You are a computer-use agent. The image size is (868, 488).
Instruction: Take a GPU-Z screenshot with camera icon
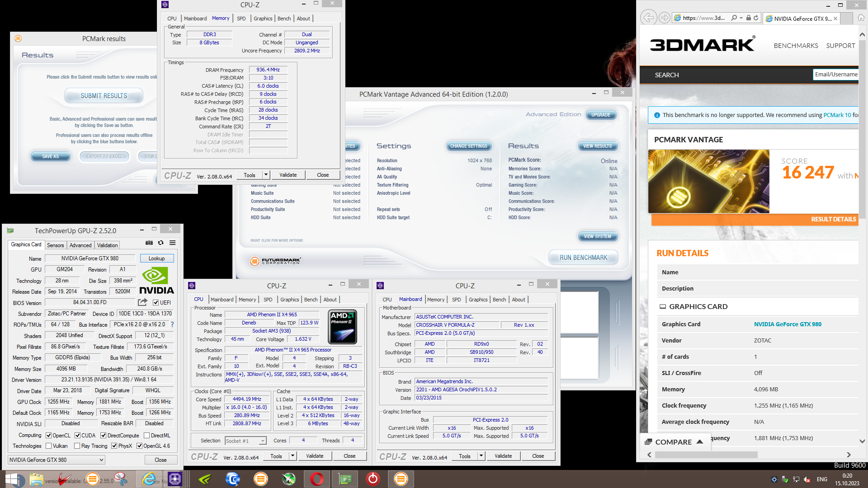[149, 243]
